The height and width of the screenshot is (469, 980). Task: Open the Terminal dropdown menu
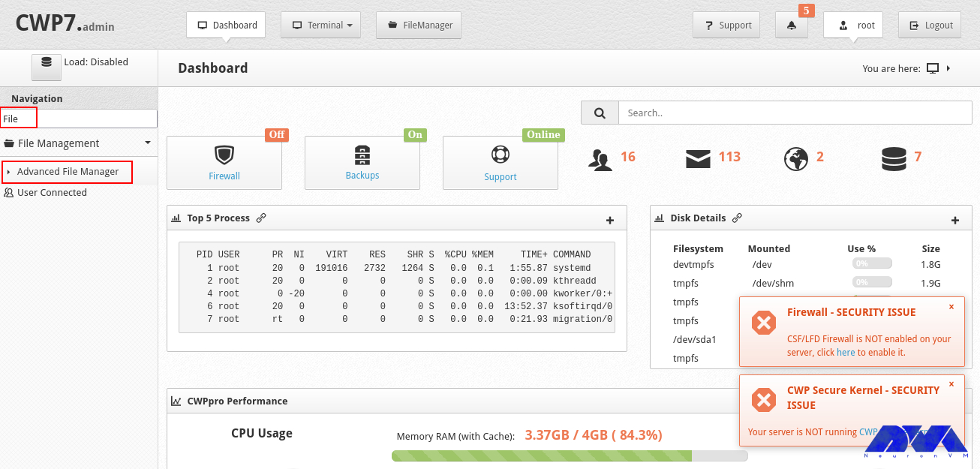[x=320, y=25]
